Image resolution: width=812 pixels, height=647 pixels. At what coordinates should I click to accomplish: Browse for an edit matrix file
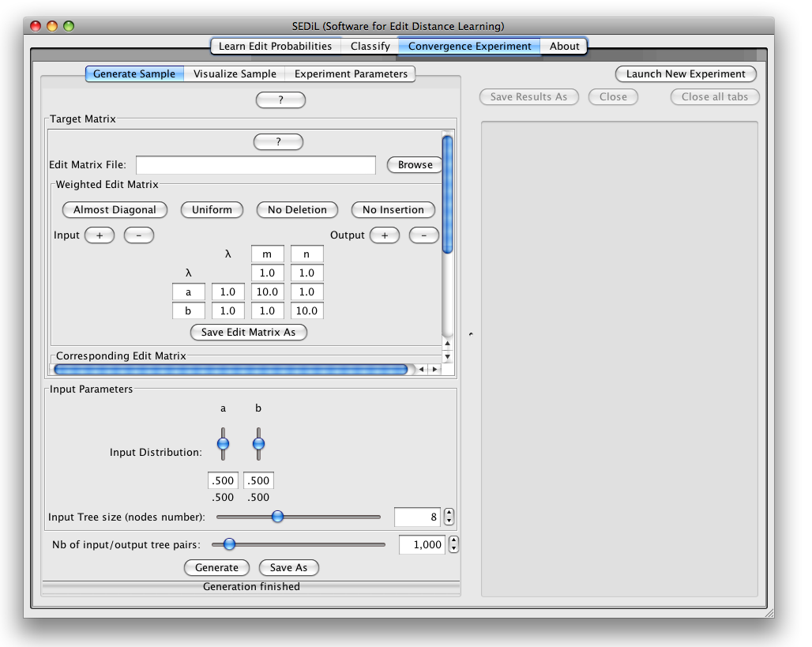click(x=415, y=165)
